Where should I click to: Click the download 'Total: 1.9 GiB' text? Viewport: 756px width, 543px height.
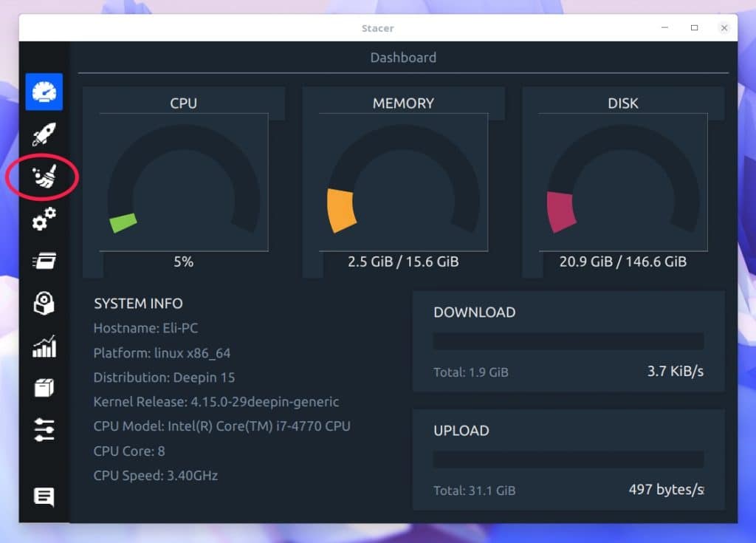(x=471, y=372)
